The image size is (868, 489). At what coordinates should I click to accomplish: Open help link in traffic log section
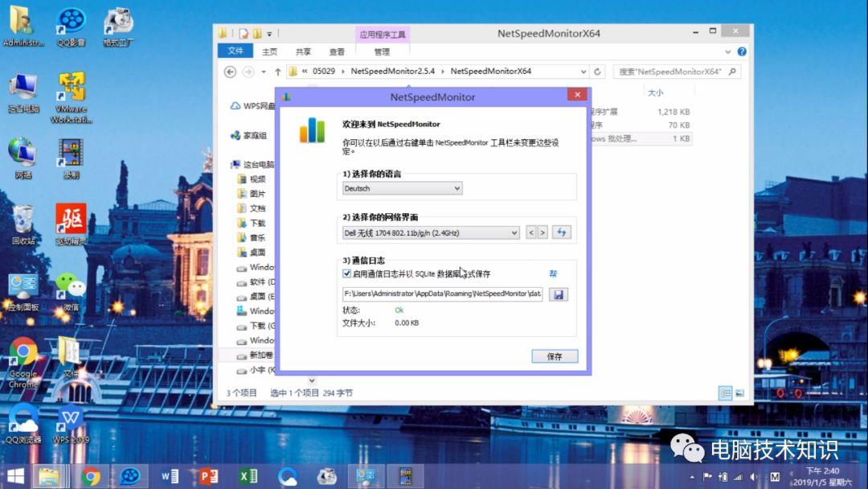click(553, 273)
